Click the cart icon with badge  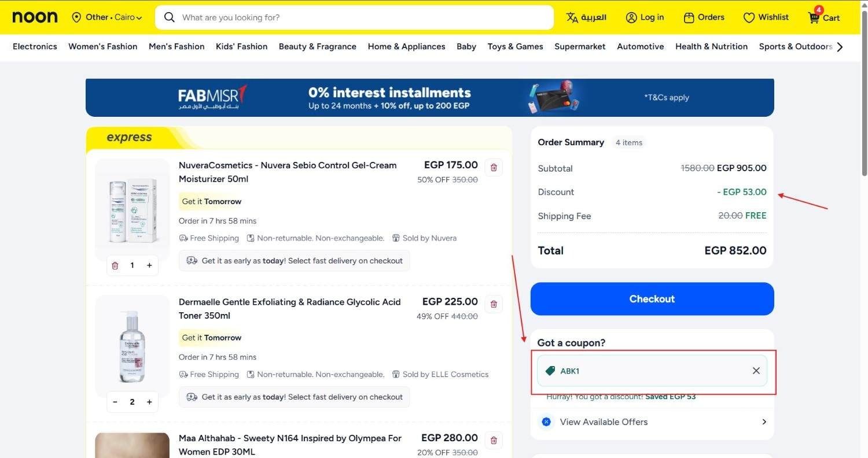[815, 16]
